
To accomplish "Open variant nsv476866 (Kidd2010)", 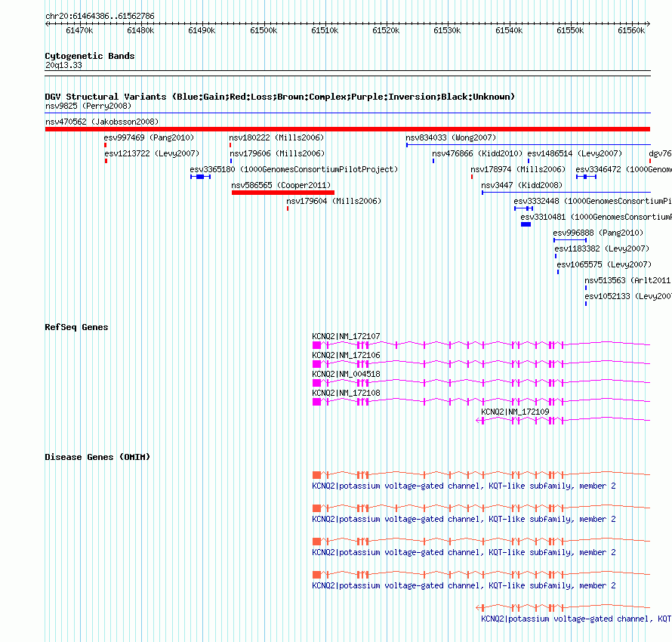I will [477, 153].
